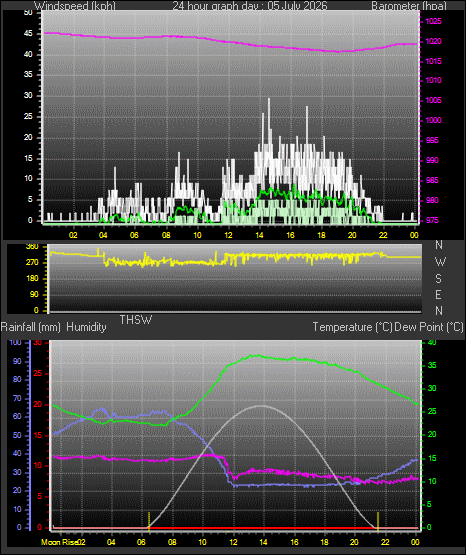466x555 pixels.
Task: Click the Dew Point (°C) label
Action: pos(429,327)
